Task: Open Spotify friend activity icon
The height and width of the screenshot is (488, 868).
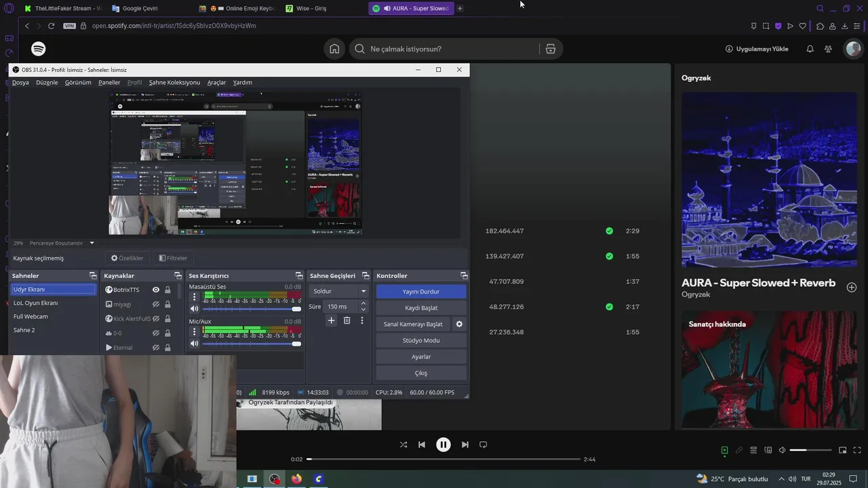Action: pos(828,49)
